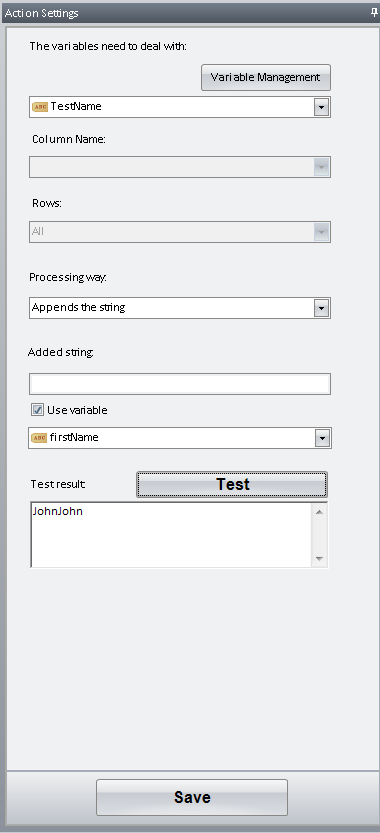Open Variable Management
Image resolution: width=380 pixels, height=833 pixels.
(x=266, y=77)
